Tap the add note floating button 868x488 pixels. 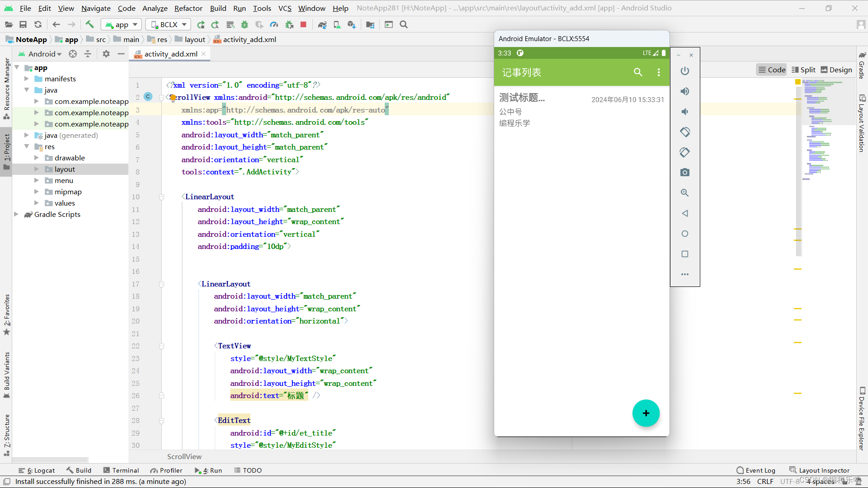coord(646,413)
